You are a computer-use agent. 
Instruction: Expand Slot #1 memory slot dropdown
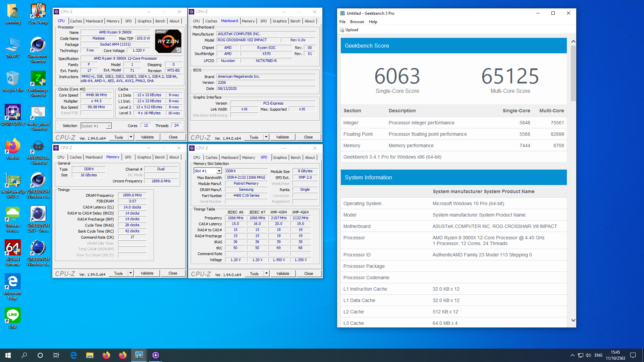coord(219,171)
